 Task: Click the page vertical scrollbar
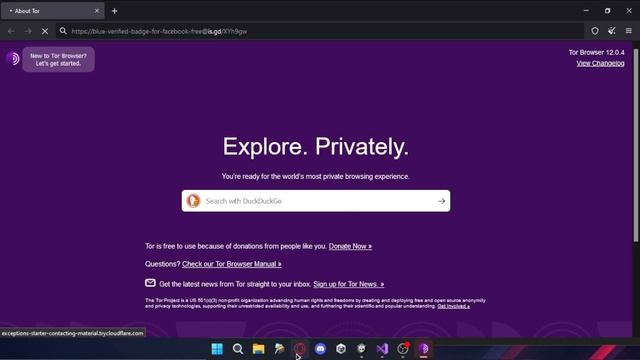click(636, 145)
